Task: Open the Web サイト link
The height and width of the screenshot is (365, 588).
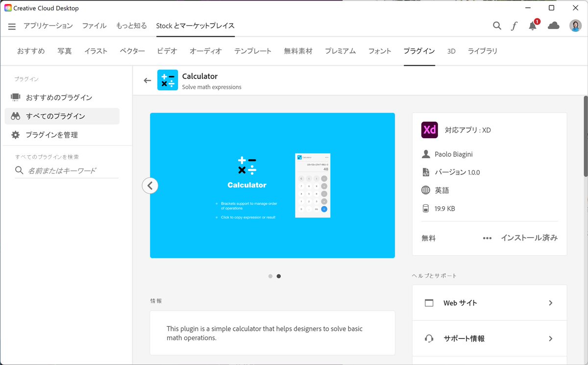Action: 490,303
